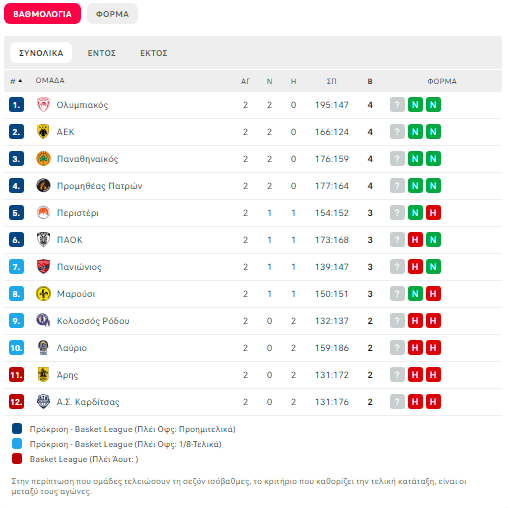The width and height of the screenshot is (508, 508).
Task: Click the ΒΑΘΜΟΛΟΓΙΑ pink button
Action: pyautogui.click(x=42, y=14)
